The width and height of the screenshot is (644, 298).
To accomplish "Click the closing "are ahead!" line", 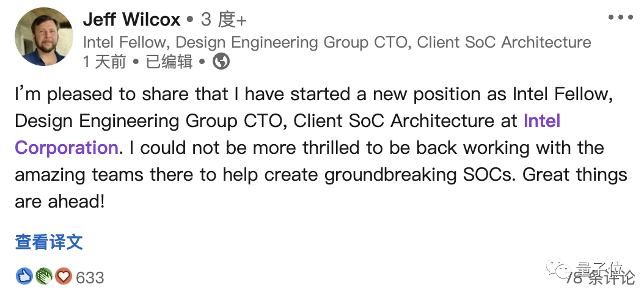I will point(60,201).
